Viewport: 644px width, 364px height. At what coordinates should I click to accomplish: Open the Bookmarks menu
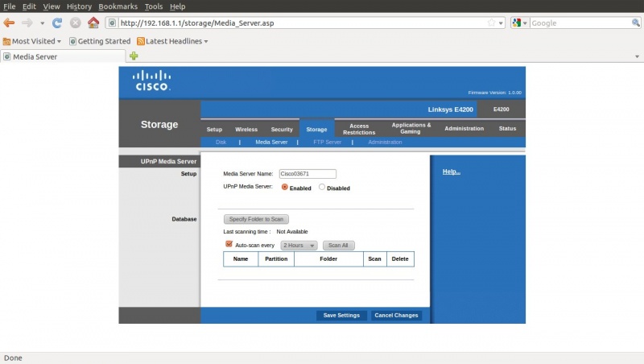pyautogui.click(x=118, y=6)
